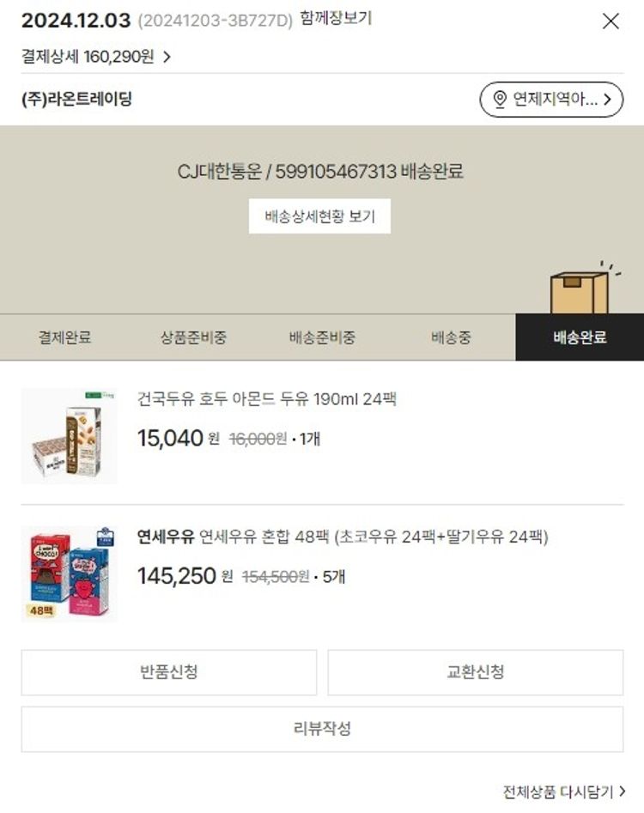
Task: Click the chevron beside 전체상품 다시담기
Action: pyautogui.click(x=623, y=792)
